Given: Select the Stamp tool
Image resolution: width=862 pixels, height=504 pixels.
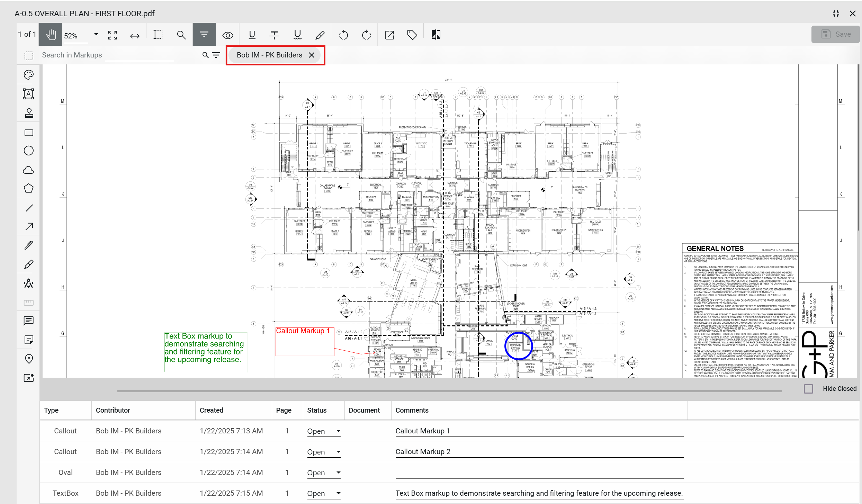Looking at the screenshot, I should (x=29, y=113).
